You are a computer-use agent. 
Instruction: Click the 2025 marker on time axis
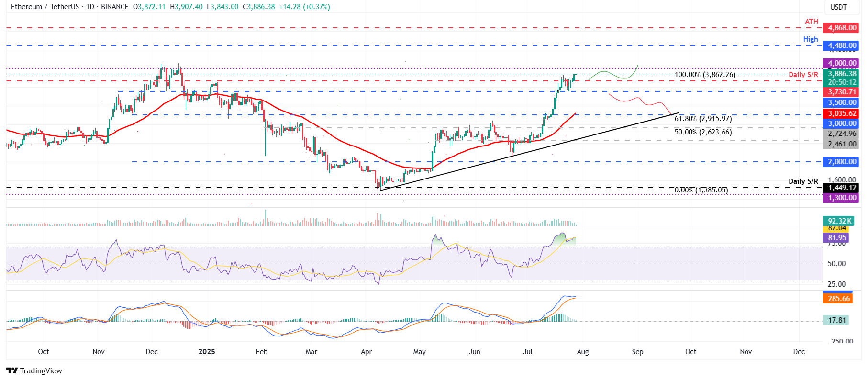pyautogui.click(x=207, y=352)
